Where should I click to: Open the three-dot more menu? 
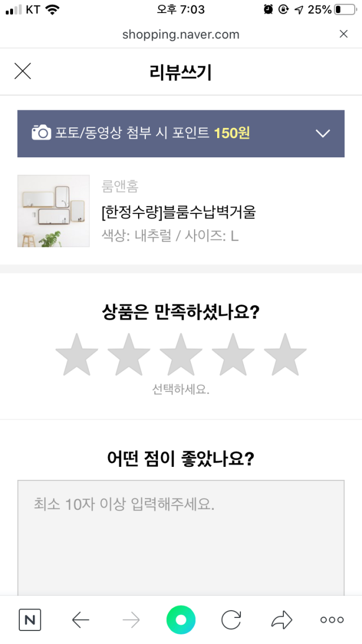click(332, 620)
